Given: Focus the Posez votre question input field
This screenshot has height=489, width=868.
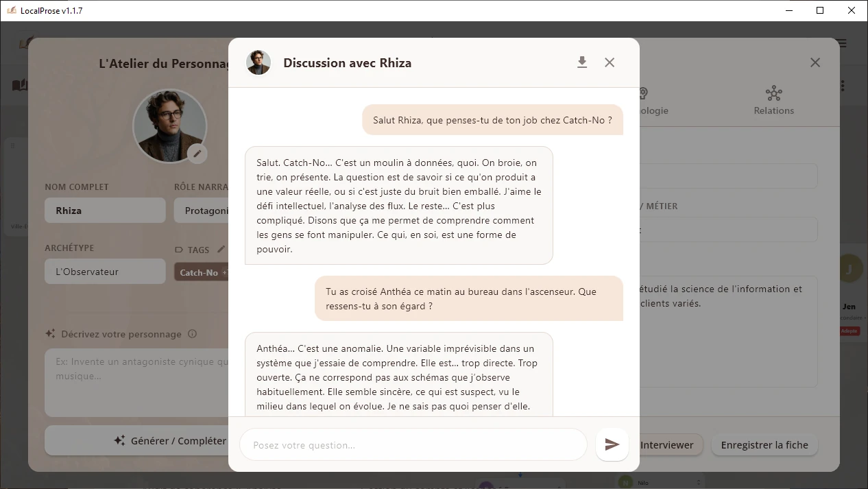Looking at the screenshot, I should [x=413, y=444].
